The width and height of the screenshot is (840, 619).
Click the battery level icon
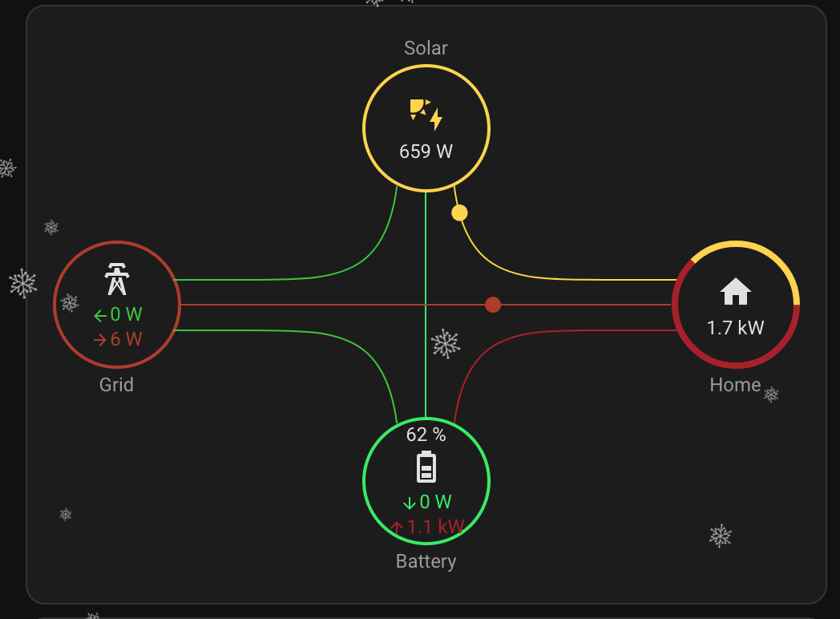(426, 467)
